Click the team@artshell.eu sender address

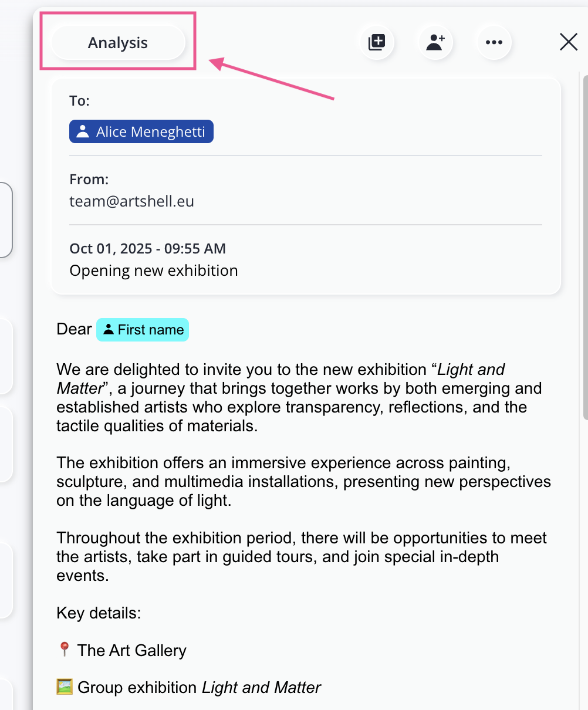[x=131, y=201]
